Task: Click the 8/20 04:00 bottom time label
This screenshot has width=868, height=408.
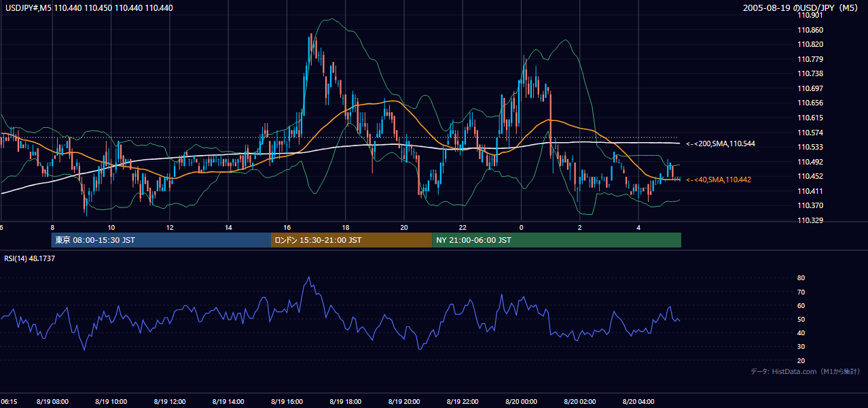Action: (x=638, y=402)
